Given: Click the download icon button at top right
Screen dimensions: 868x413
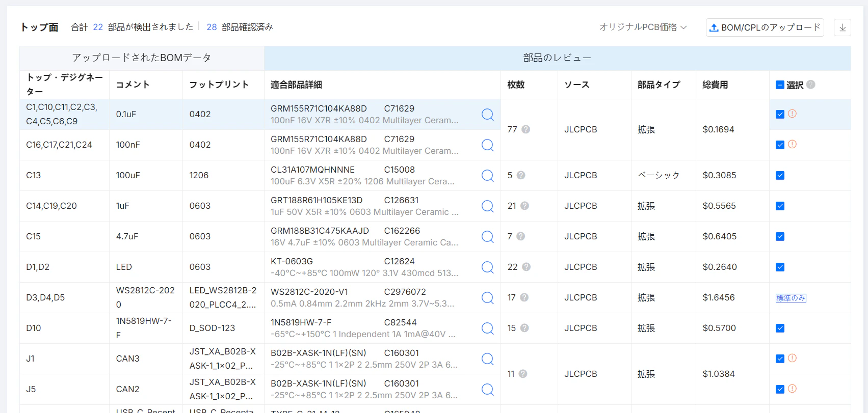Looking at the screenshot, I should [843, 27].
